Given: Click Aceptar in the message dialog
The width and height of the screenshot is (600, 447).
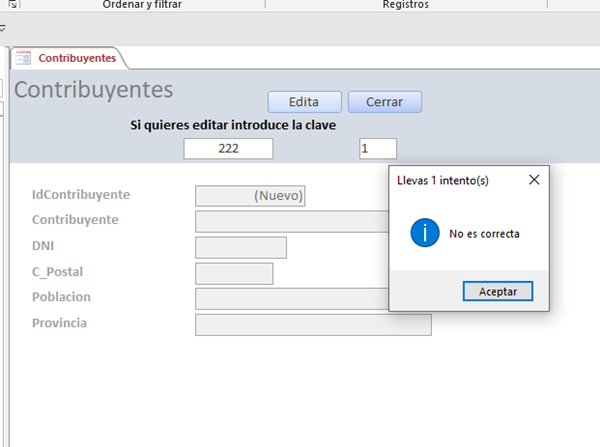Looking at the screenshot, I should tap(497, 291).
